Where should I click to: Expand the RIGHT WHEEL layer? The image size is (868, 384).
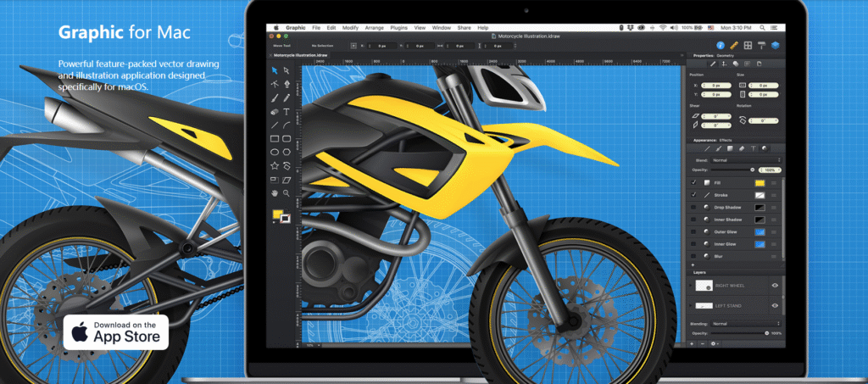click(x=690, y=286)
